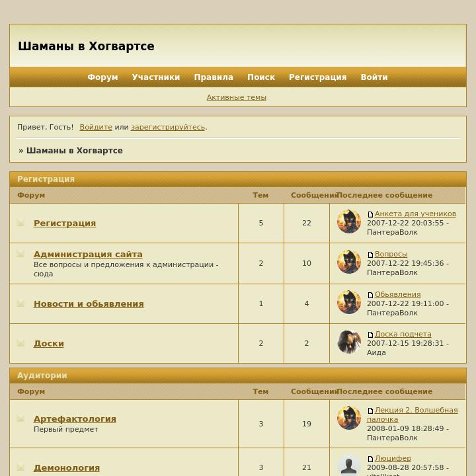Click Аида's avatar in the Доски row

point(349,342)
